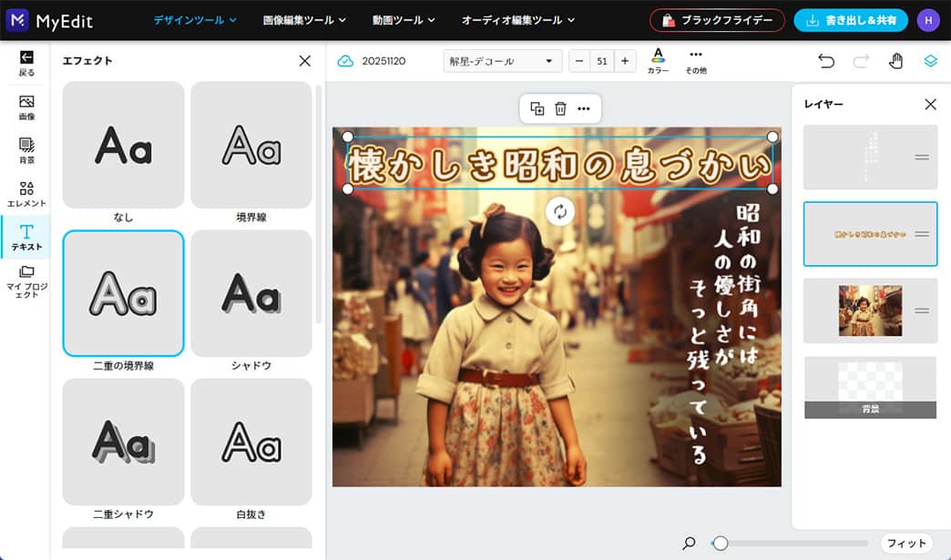Select the 二重の境界線 text effect
The image size is (951, 560).
[x=123, y=293]
